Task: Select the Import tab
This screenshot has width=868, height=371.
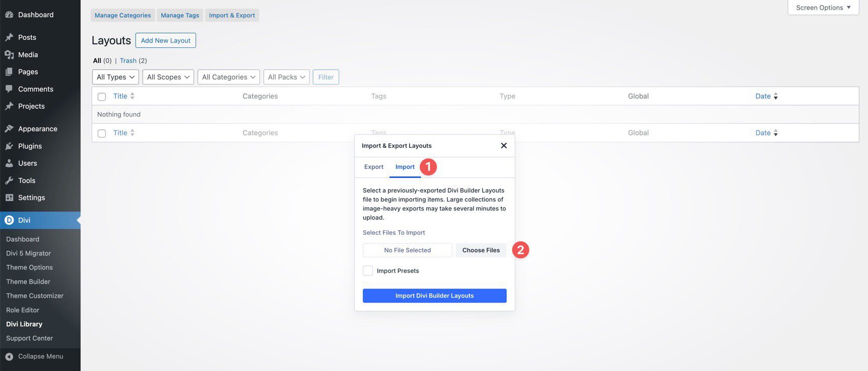Action: click(x=405, y=167)
